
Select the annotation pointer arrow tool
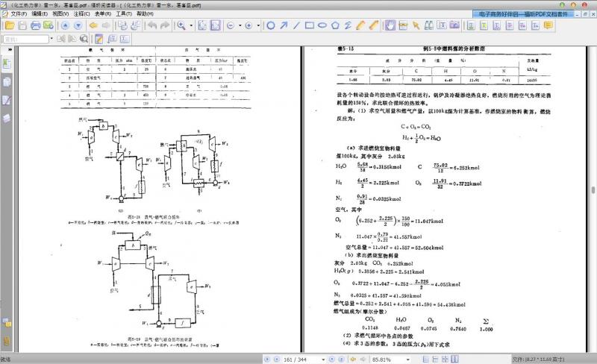click(416, 25)
